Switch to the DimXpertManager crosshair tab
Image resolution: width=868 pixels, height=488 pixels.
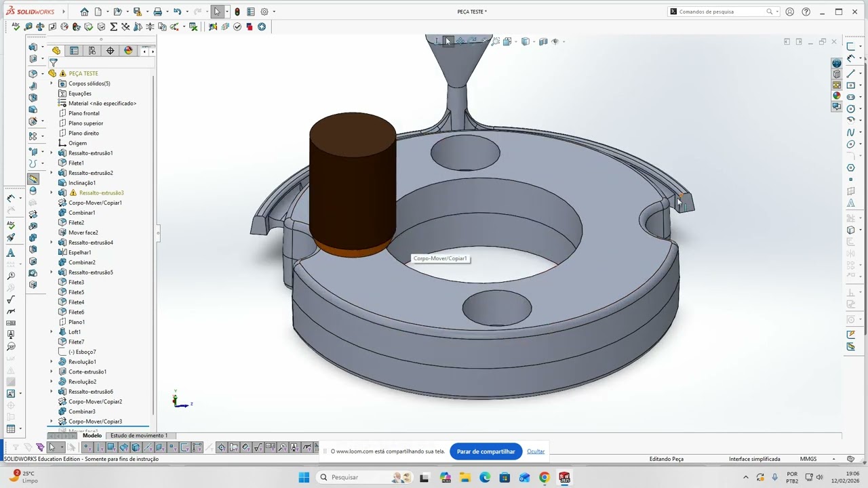pyautogui.click(x=111, y=51)
